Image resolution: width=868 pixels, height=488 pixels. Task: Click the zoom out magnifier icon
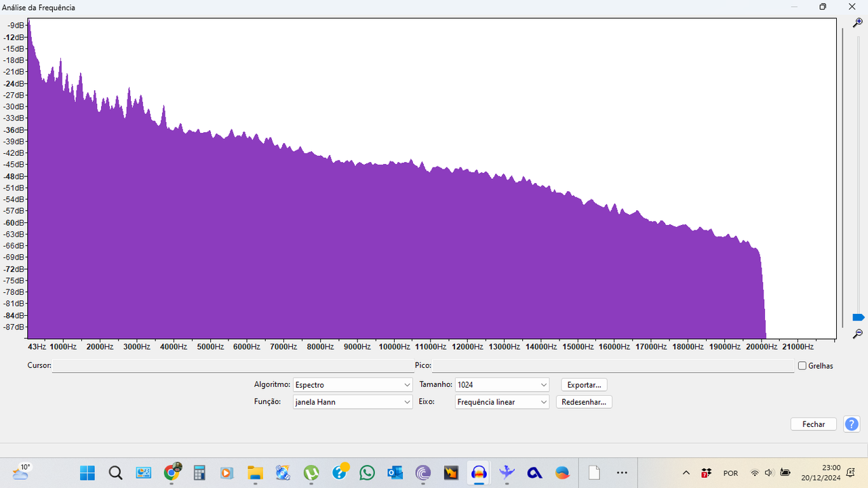tap(858, 333)
